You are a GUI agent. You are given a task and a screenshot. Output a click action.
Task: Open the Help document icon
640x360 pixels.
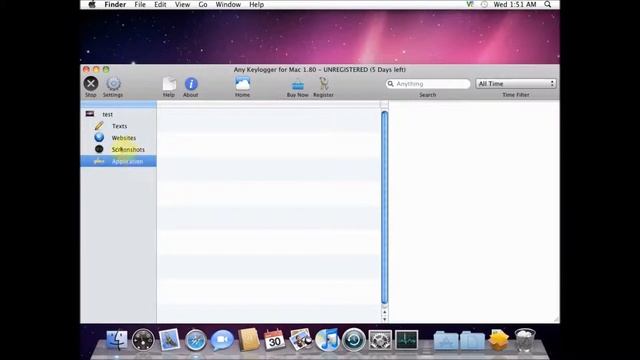169,84
